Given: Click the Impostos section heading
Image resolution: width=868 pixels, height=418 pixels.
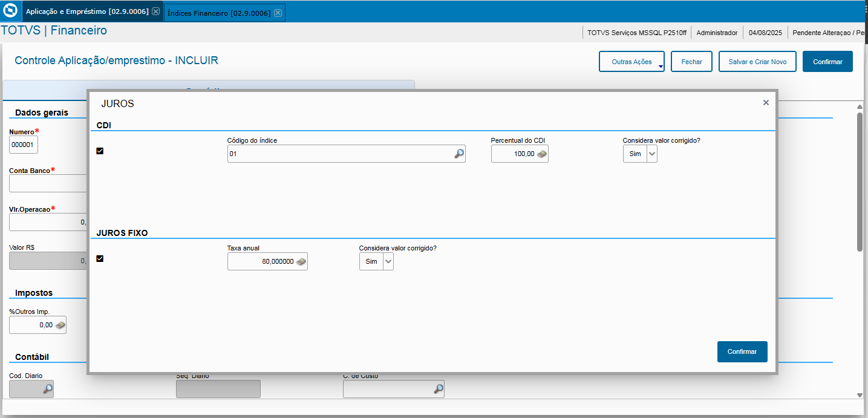Looking at the screenshot, I should [x=34, y=293].
